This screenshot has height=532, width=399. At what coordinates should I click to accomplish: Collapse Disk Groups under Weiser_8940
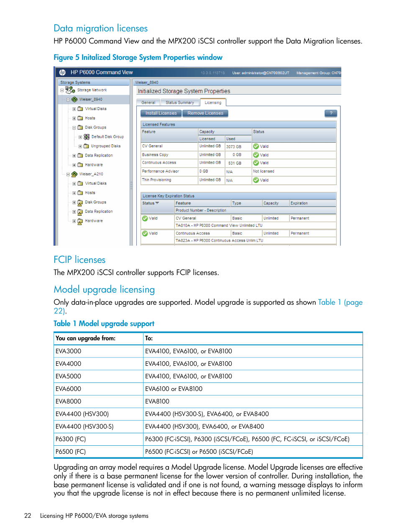(x=74, y=128)
